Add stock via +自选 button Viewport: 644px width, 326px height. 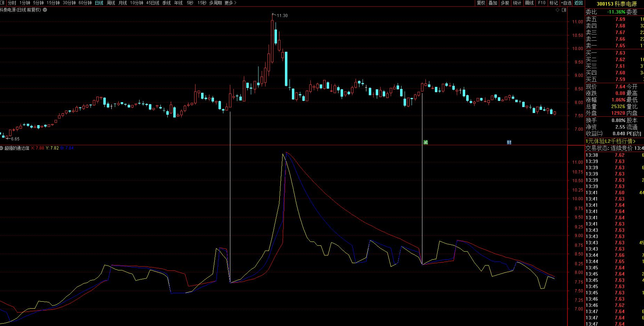click(x=566, y=3)
